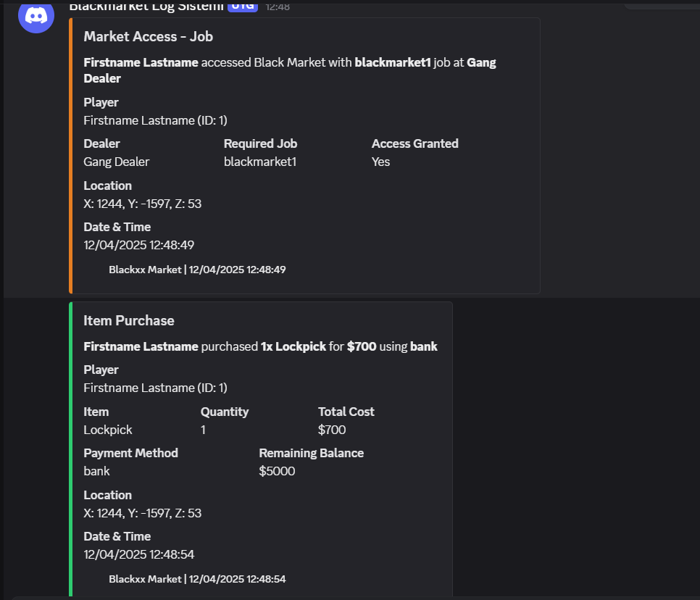Click bold 1x Lockpick in the purchase description
The height and width of the screenshot is (600, 700).
[x=293, y=346]
